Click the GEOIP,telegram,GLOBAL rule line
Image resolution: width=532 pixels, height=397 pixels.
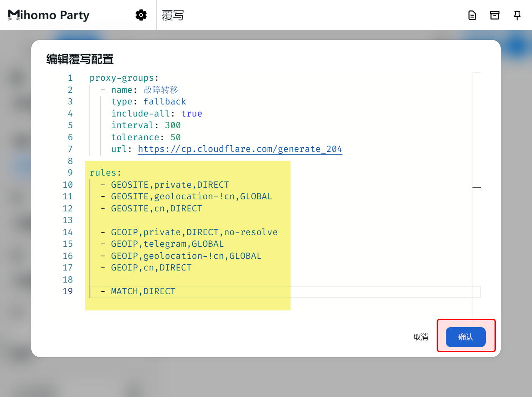tap(167, 244)
